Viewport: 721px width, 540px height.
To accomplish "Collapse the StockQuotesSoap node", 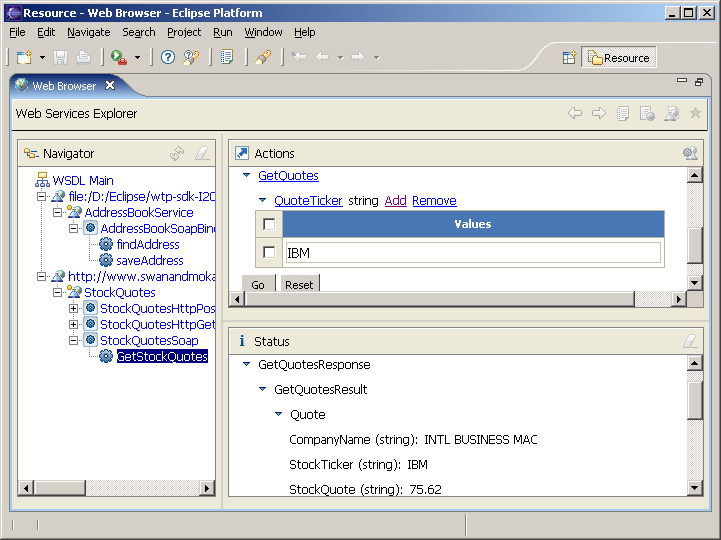I will coord(73,340).
